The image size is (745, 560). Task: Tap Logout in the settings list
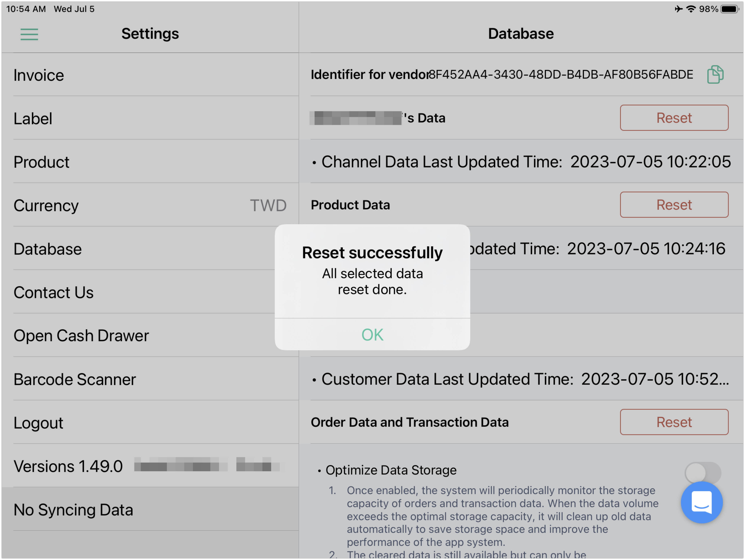coord(150,423)
